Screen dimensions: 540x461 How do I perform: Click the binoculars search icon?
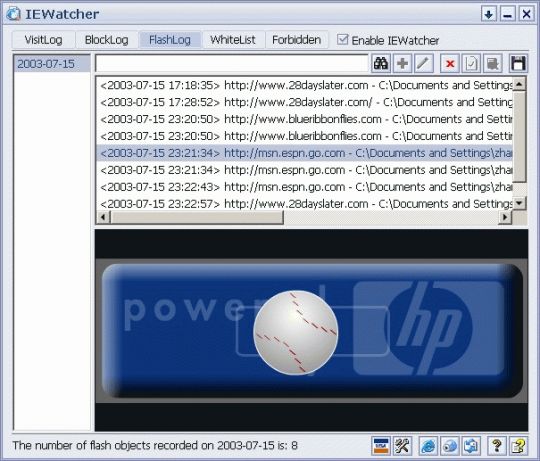(381, 63)
